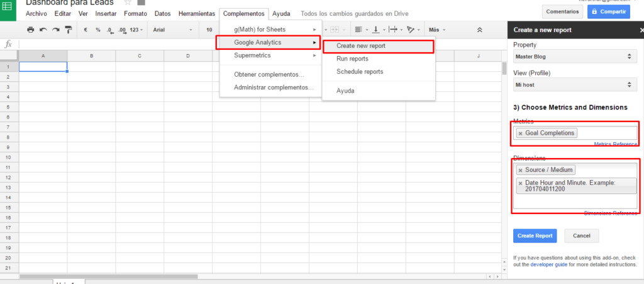Select cell A1

pyautogui.click(x=43, y=67)
